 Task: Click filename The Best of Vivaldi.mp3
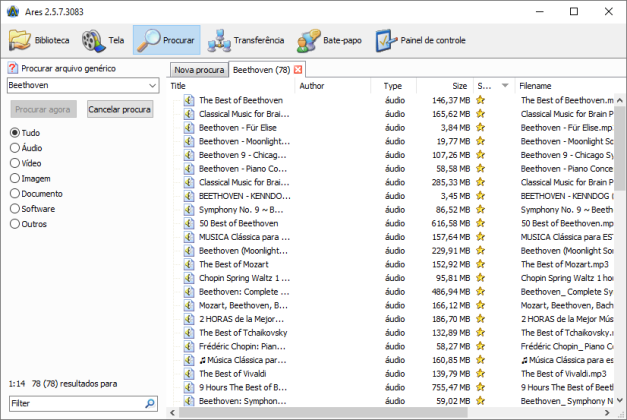[563, 374]
